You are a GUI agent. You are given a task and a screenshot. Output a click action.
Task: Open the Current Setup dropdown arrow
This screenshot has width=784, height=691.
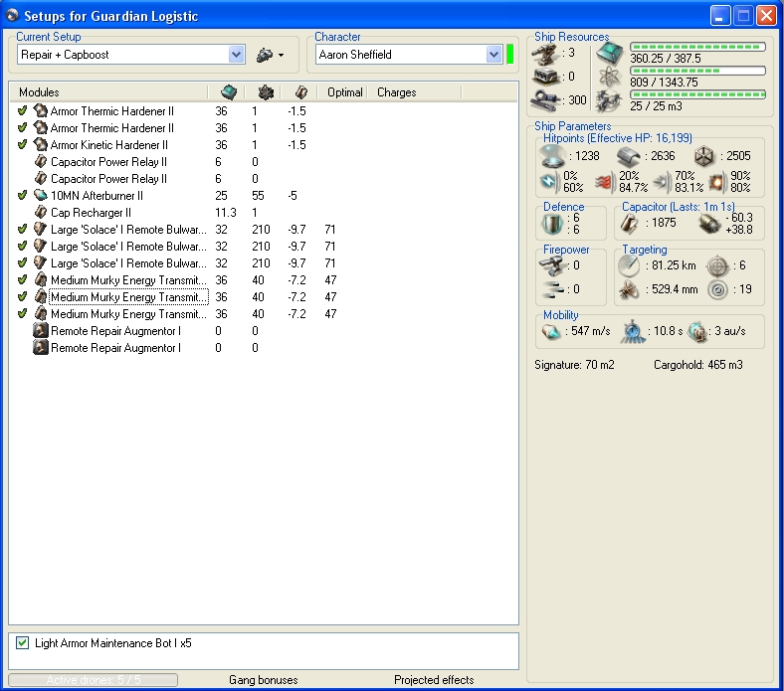point(236,55)
